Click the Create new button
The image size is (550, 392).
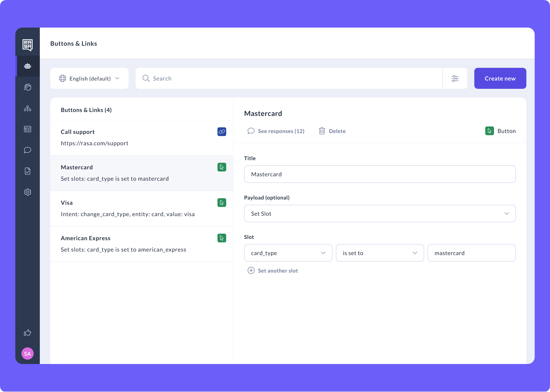500,79
